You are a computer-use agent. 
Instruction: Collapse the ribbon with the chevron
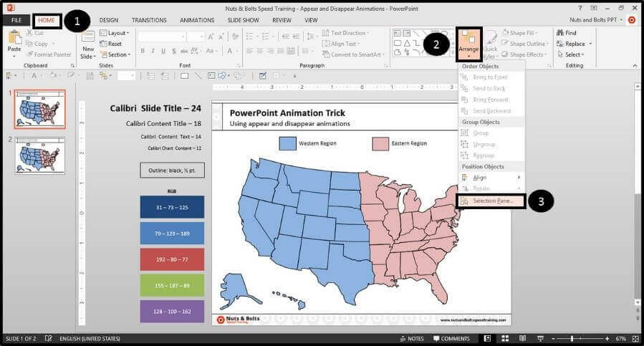pos(635,65)
